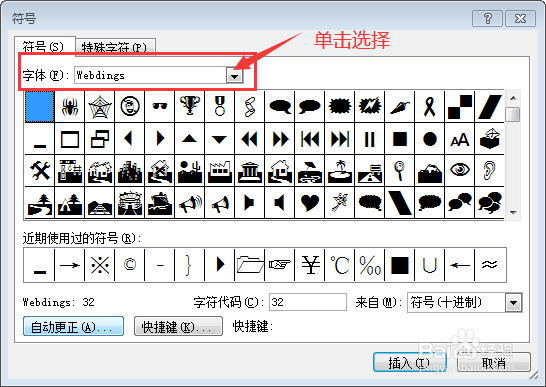Image resolution: width=546 pixels, height=387 pixels.
Task: Click the Webdings font name field
Action: (150, 75)
